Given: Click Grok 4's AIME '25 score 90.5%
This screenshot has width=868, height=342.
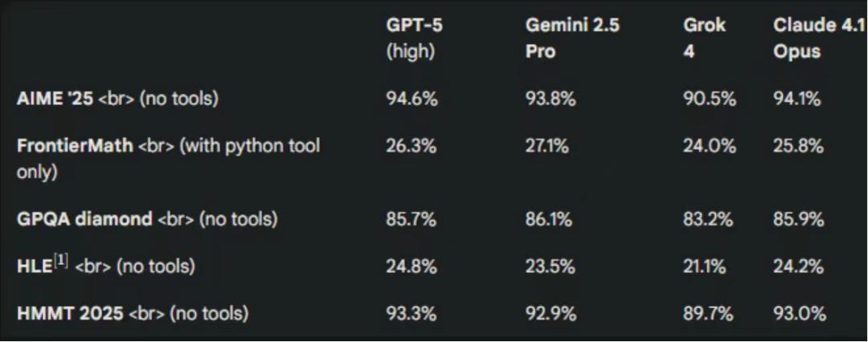Looking at the screenshot, I should click(706, 99).
